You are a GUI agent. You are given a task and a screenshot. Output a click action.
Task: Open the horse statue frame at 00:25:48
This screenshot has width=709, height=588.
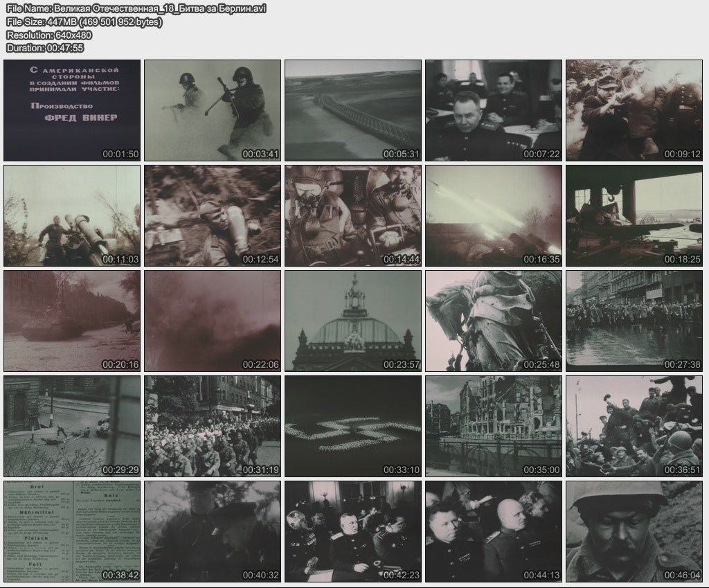pos(494,321)
